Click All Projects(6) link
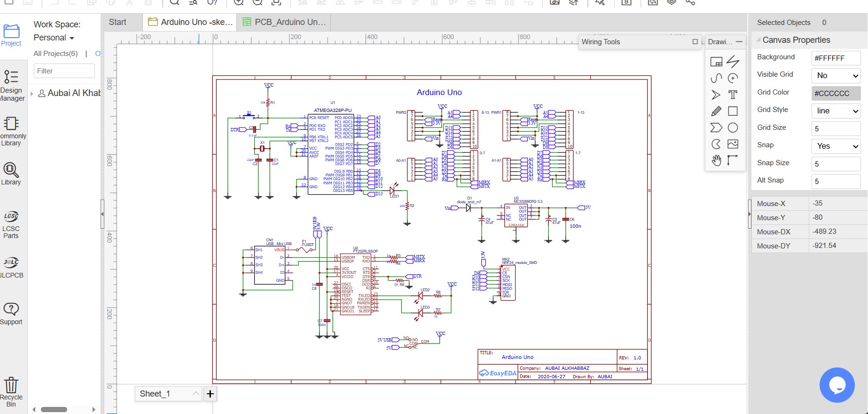The height and width of the screenshot is (414, 868). pos(55,54)
